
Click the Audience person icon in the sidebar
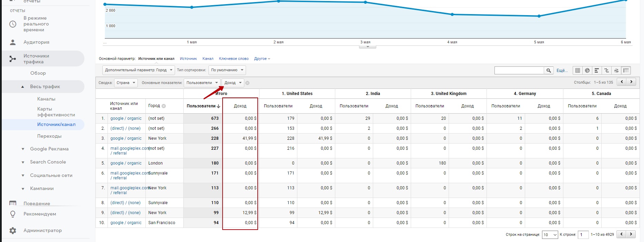coord(13,42)
